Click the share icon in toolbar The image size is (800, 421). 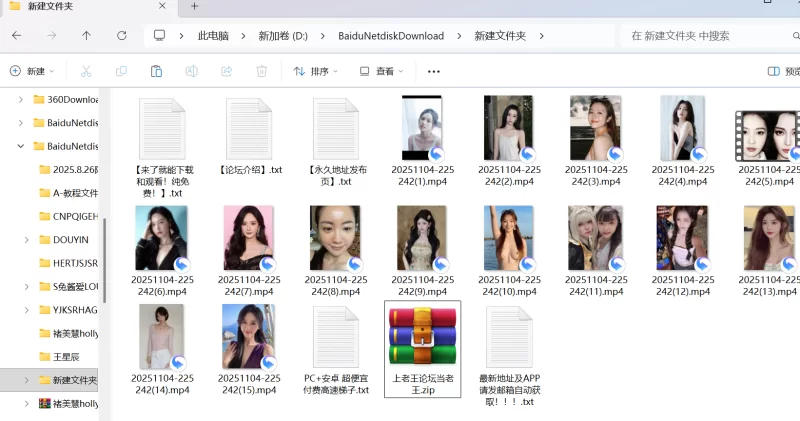pyautogui.click(x=227, y=71)
